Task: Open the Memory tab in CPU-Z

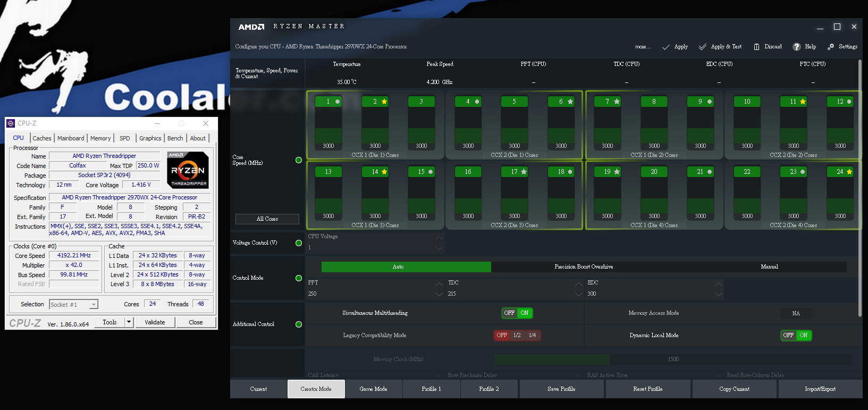Action: (x=100, y=138)
